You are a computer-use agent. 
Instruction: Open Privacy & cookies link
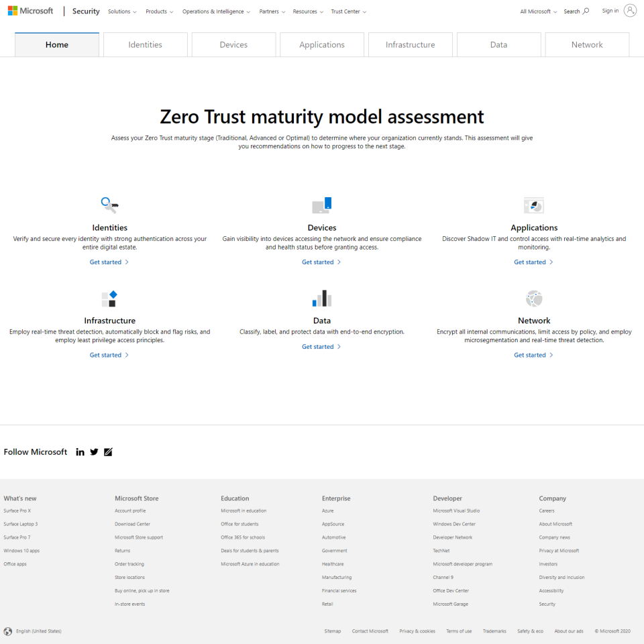[417, 631]
